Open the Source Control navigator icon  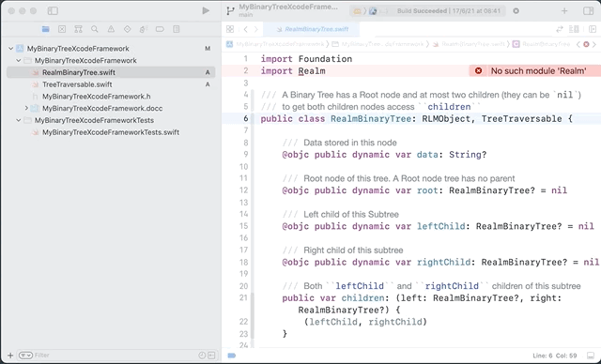(62, 29)
